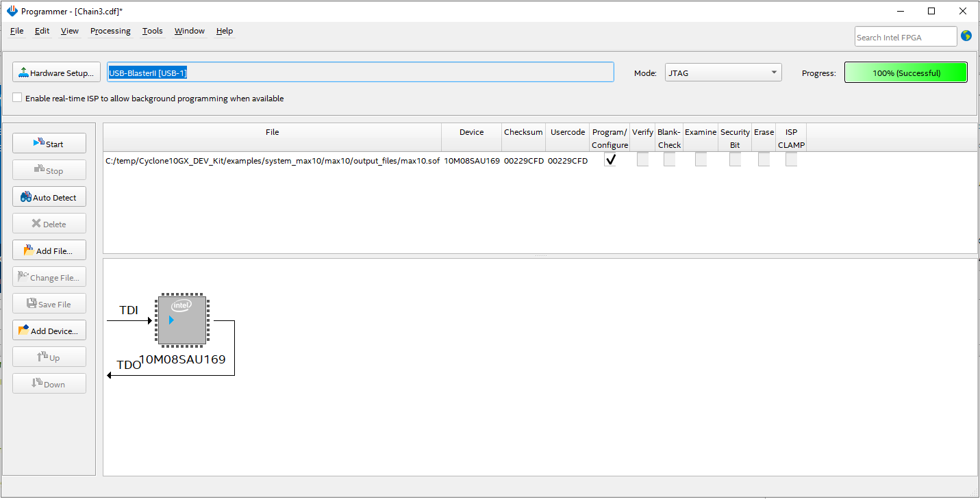
Task: Click the 100% (Successful) progress bar
Action: (906, 73)
